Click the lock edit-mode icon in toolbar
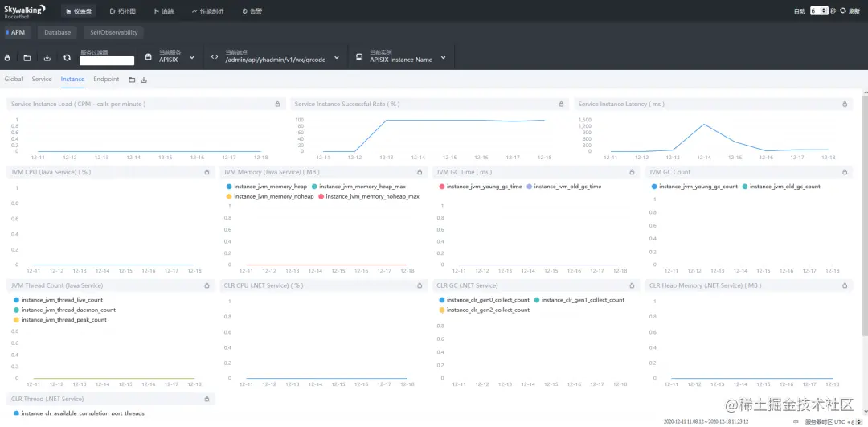Screen dimensions: 868x427 [8, 58]
